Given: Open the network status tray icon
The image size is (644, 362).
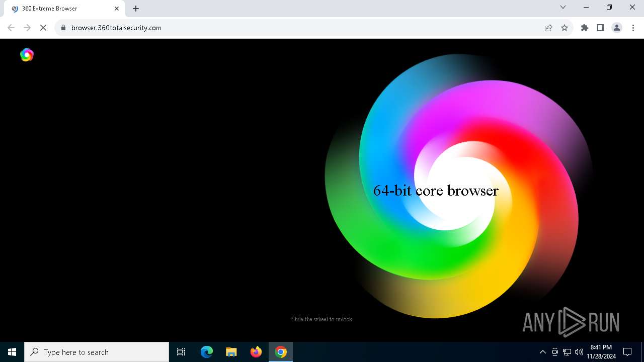Looking at the screenshot, I should point(567,352).
